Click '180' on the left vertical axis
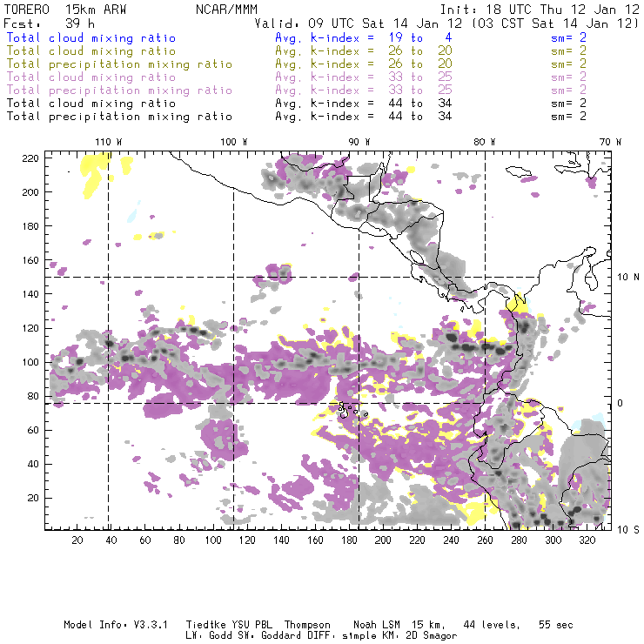This screenshot has width=644, height=644. (x=30, y=226)
